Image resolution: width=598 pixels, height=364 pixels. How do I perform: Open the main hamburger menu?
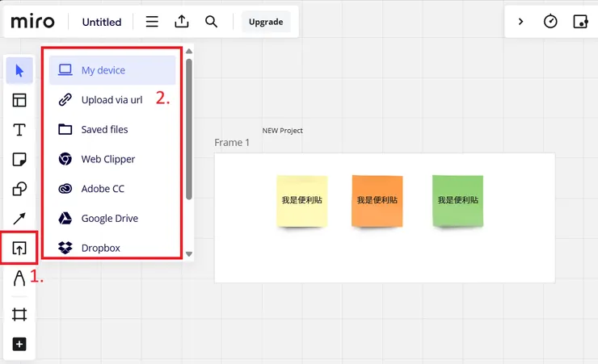tap(152, 22)
